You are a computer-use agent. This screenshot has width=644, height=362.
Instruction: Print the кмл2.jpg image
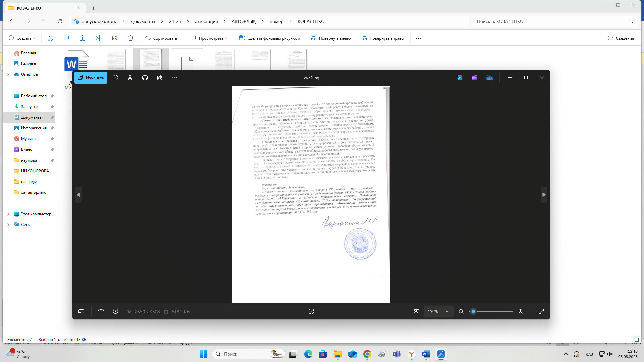click(145, 78)
